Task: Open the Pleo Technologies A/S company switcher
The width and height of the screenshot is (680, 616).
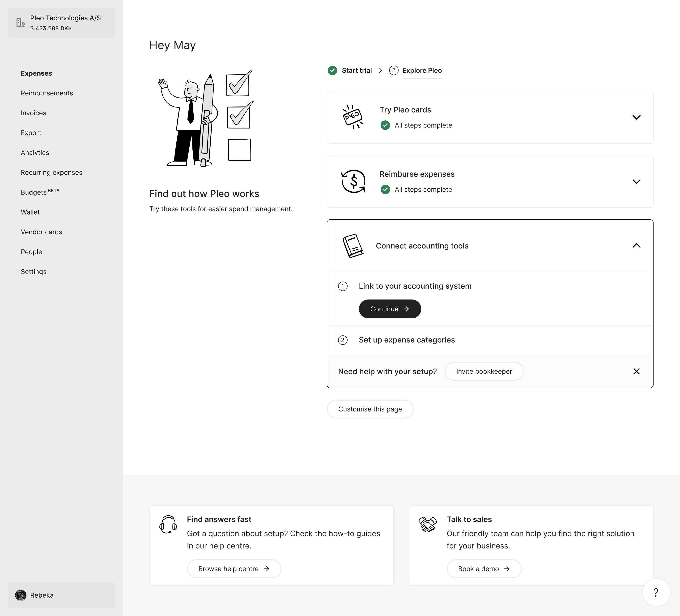Action: [x=61, y=23]
